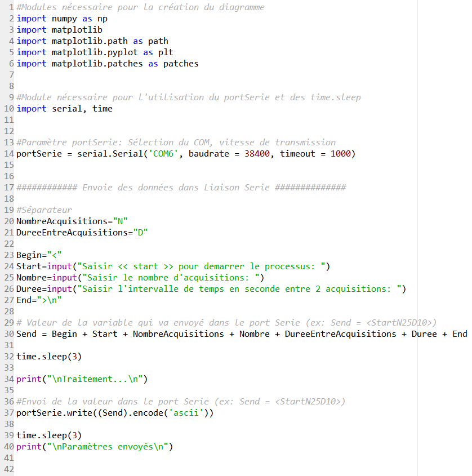
Task: Click 'import matplotlib.patches as patches' line
Action: (108, 64)
